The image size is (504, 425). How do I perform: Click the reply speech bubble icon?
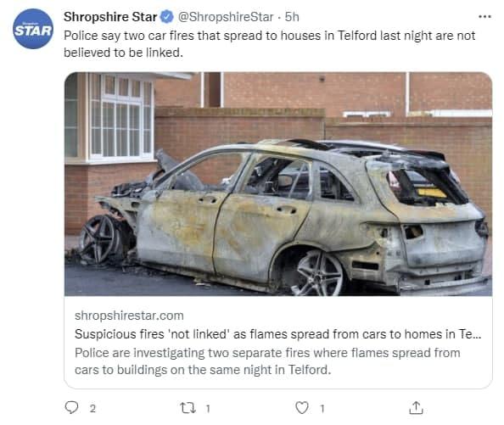(71, 408)
